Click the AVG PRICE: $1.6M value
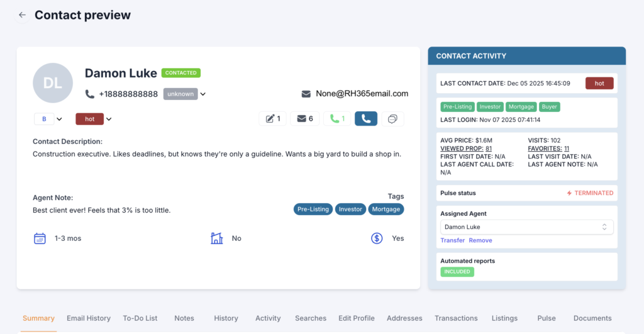The image size is (644, 334). 466,140
